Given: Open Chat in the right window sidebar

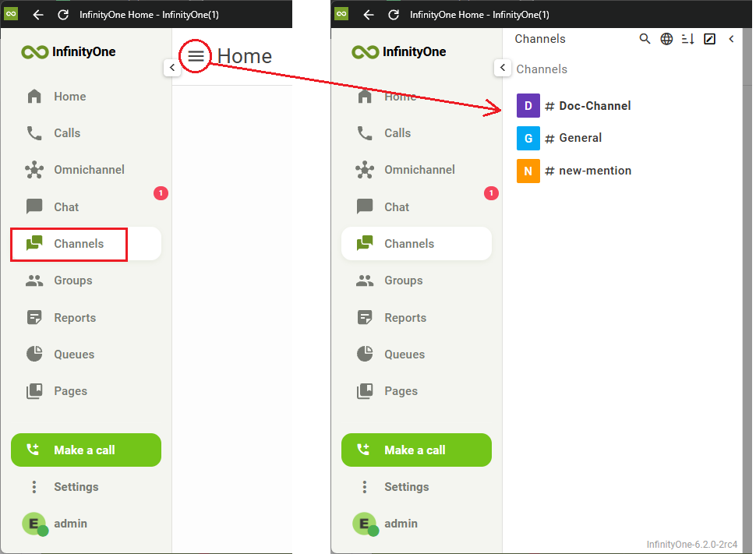Looking at the screenshot, I should click(416, 206).
